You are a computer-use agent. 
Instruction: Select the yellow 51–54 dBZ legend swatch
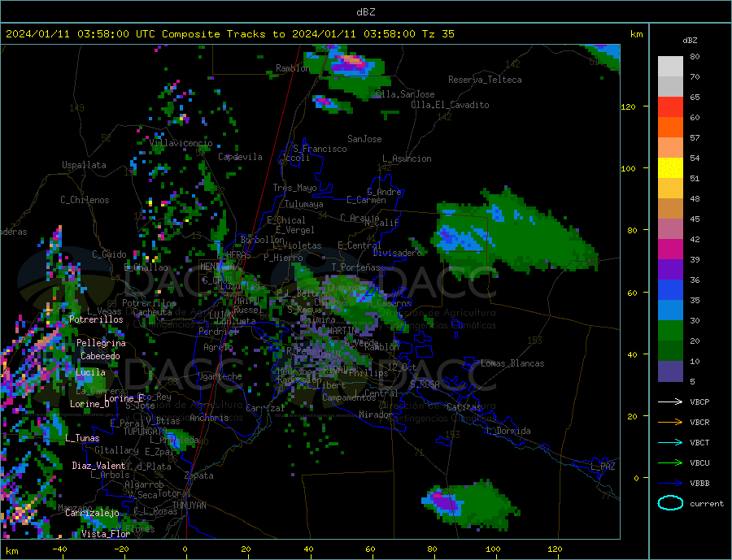(670, 168)
